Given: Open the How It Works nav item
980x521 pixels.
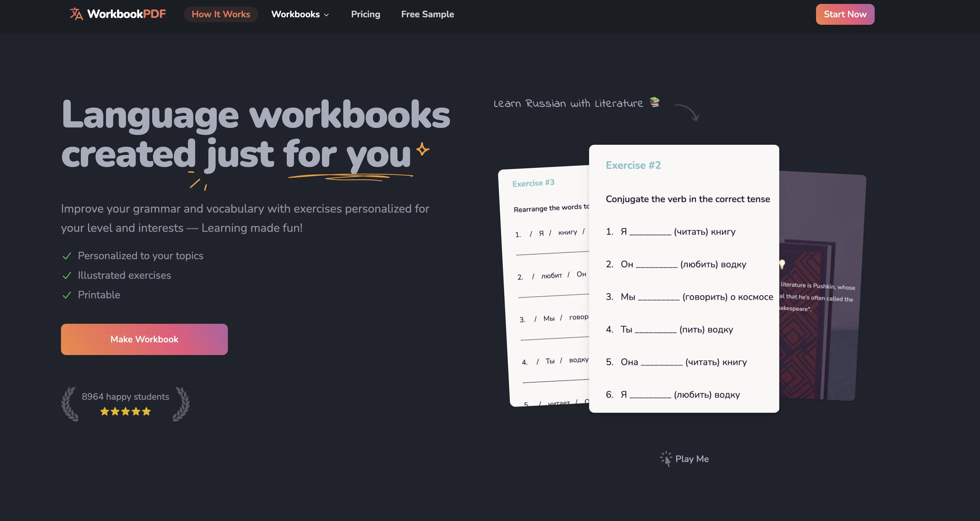Looking at the screenshot, I should [221, 14].
